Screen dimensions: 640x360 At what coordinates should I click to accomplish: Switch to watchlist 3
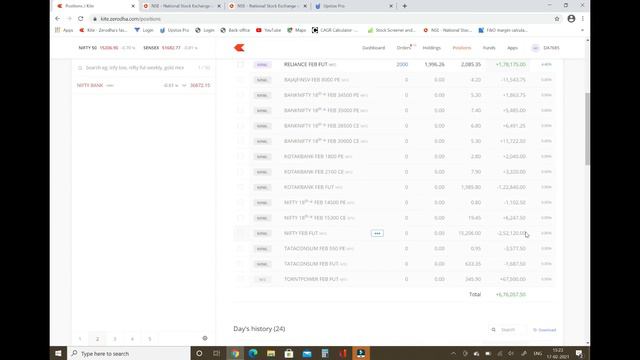(x=115, y=339)
